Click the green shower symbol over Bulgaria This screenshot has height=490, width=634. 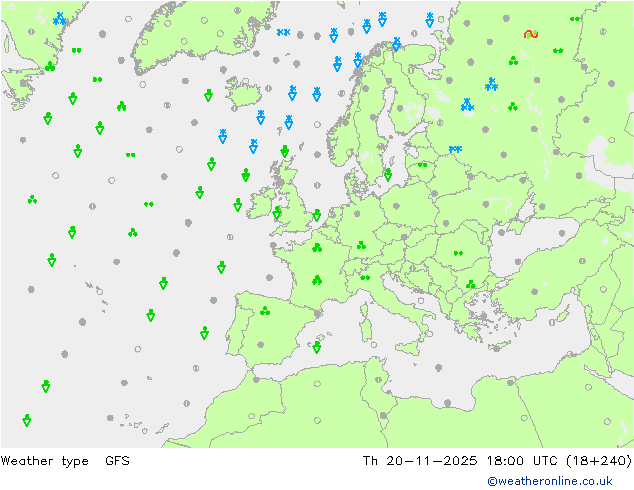(470, 284)
